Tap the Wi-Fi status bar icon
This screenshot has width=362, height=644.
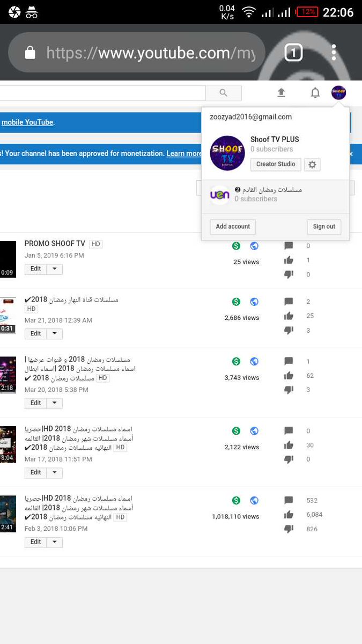pyautogui.click(x=248, y=12)
